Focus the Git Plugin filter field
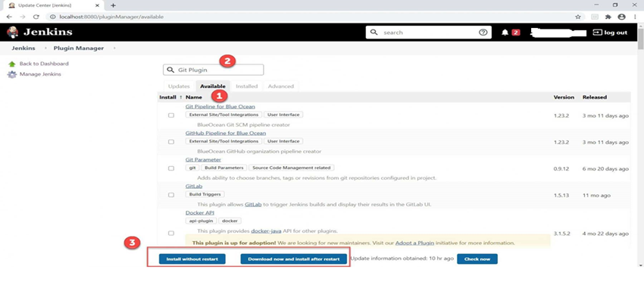This screenshot has height=295, width=644. tap(213, 70)
